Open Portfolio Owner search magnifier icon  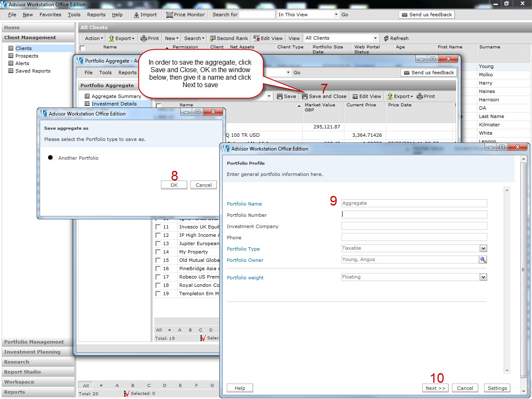click(483, 260)
